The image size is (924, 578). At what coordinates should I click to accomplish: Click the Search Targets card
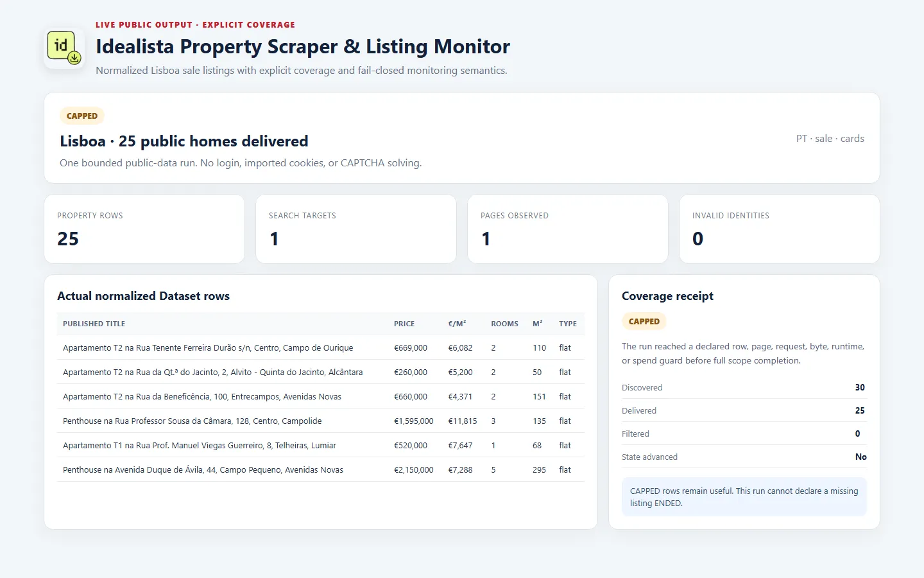[x=356, y=229]
